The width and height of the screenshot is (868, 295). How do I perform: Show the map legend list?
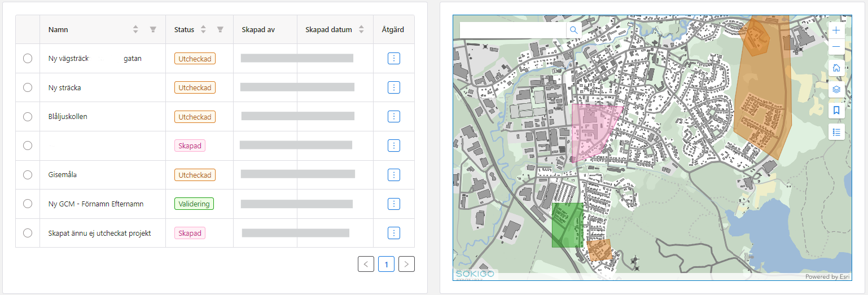coord(836,133)
